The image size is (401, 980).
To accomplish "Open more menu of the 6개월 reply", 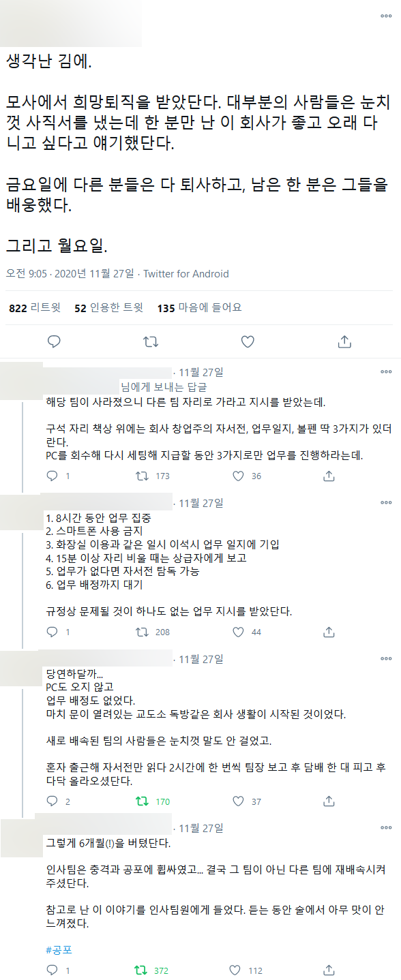I will [x=386, y=828].
